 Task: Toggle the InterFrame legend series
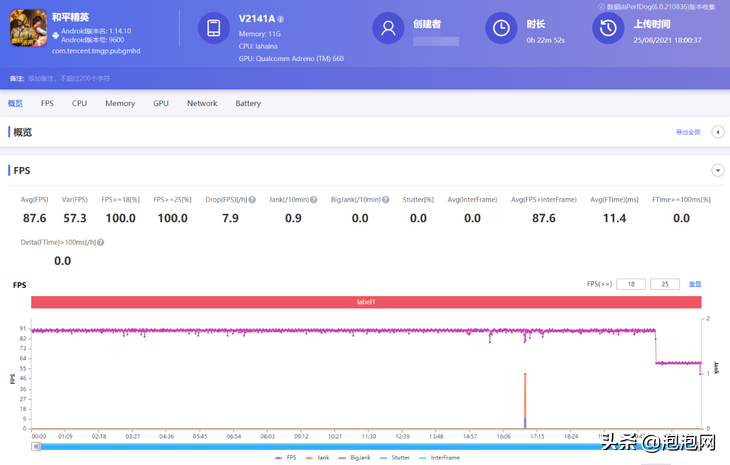(x=439, y=458)
